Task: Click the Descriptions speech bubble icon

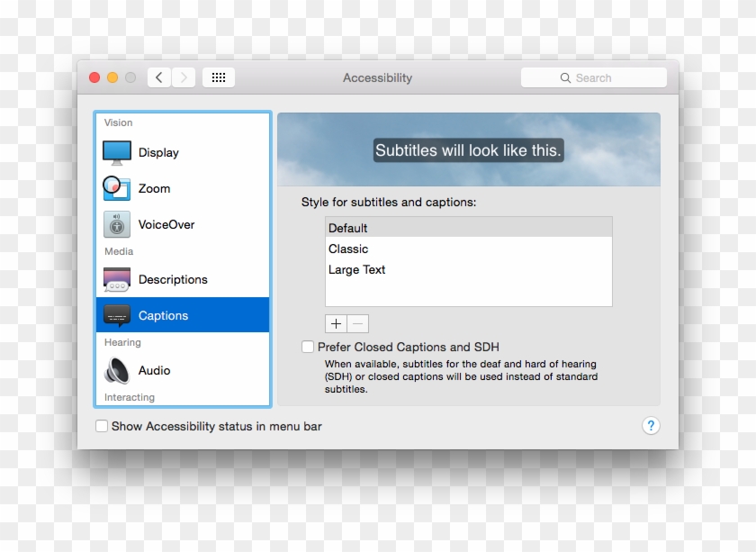Action: pyautogui.click(x=117, y=279)
